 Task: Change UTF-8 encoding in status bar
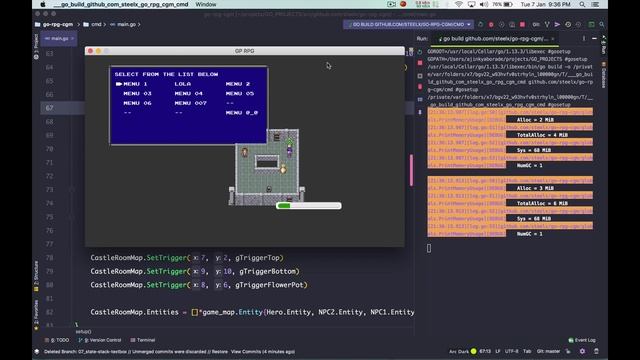tap(511, 351)
